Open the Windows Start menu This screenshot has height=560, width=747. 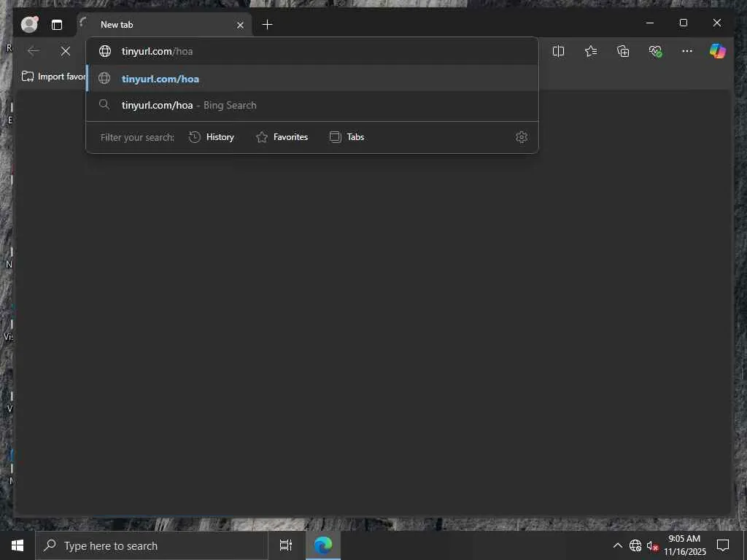tap(18, 545)
